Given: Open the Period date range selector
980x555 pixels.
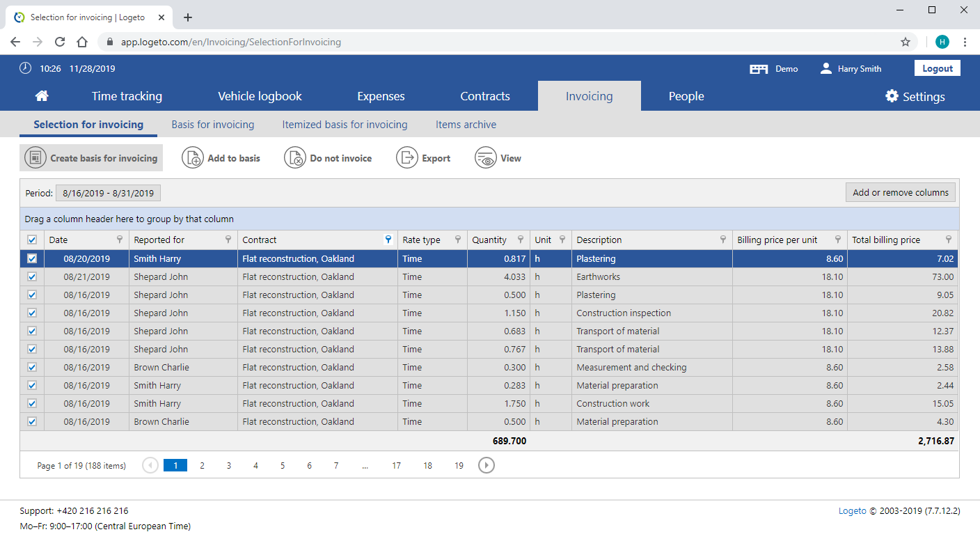Looking at the screenshot, I should tap(109, 193).
